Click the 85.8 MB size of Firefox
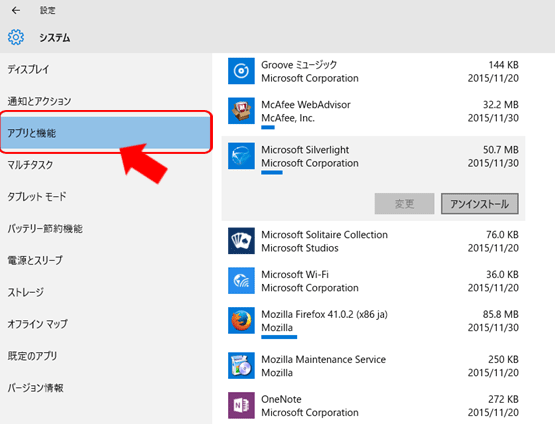The image size is (555, 424). pos(501,315)
